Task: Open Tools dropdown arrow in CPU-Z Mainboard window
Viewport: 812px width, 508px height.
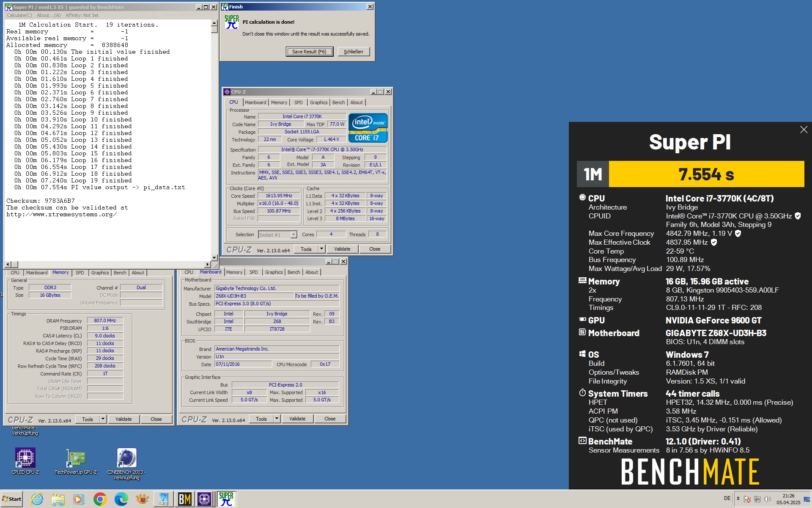Action: tap(277, 419)
